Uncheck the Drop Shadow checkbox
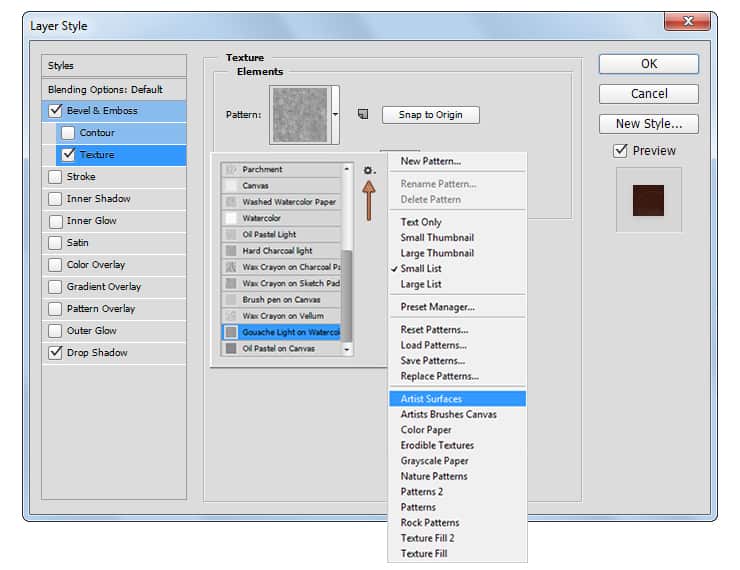 click(55, 352)
